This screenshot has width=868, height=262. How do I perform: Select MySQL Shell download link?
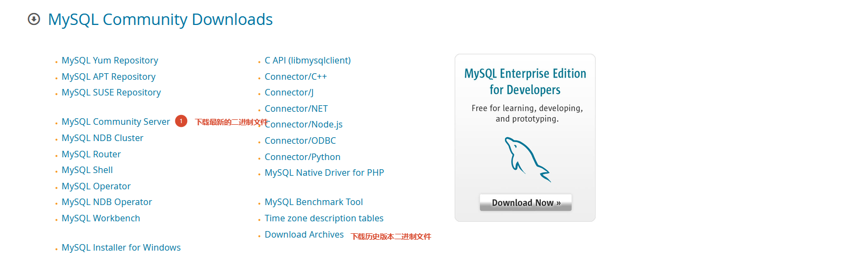tap(87, 170)
